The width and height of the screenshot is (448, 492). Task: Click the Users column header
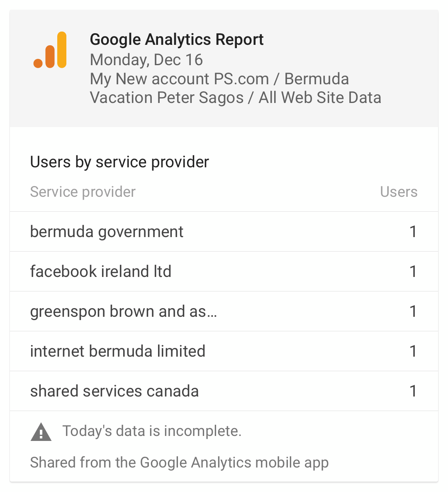point(399,192)
